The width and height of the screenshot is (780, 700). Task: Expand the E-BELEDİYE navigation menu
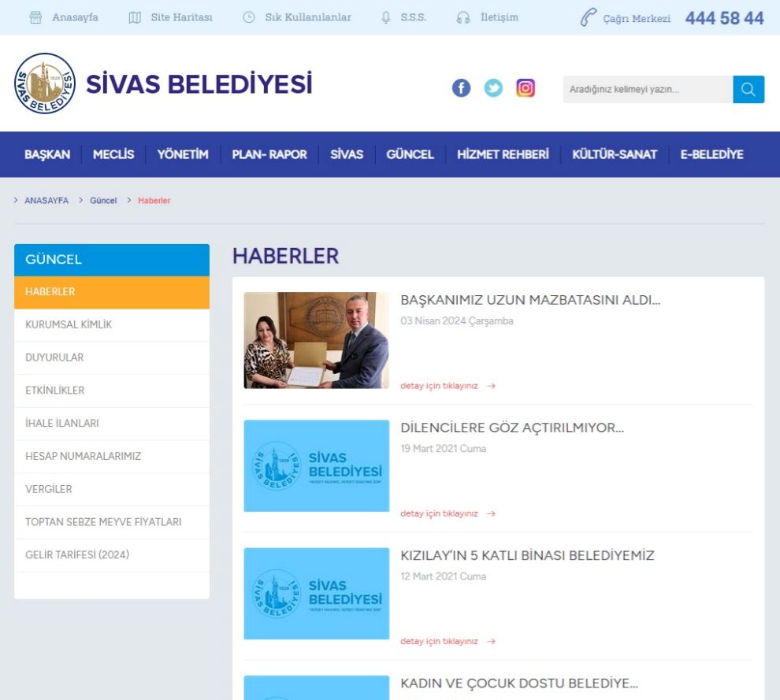711,154
